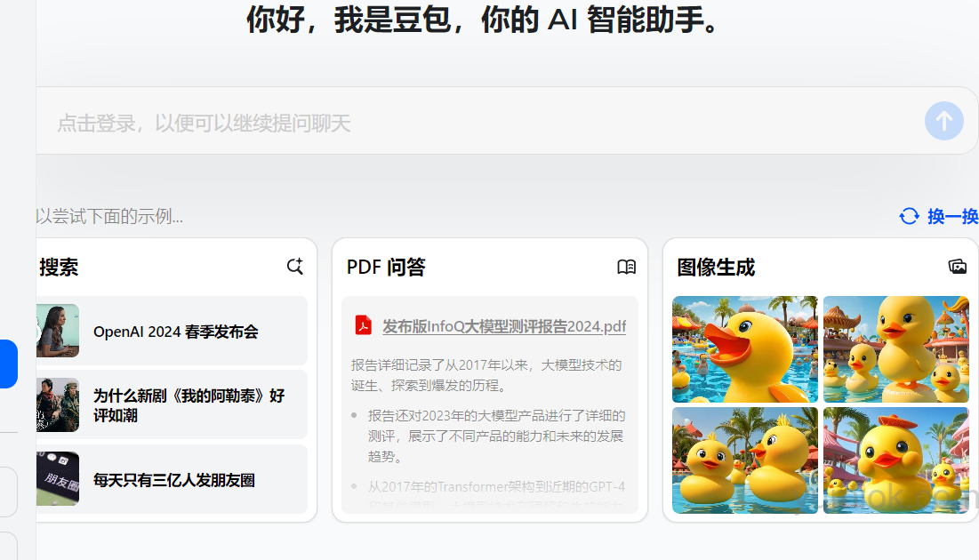Open the OpenAI 2024 春季发布会 search example
979x560 pixels.
[x=172, y=331]
